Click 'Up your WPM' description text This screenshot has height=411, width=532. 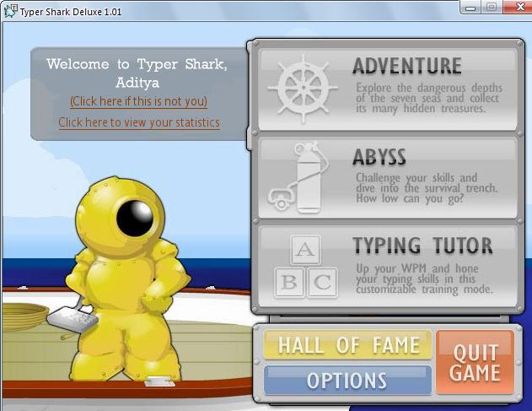[424, 279]
